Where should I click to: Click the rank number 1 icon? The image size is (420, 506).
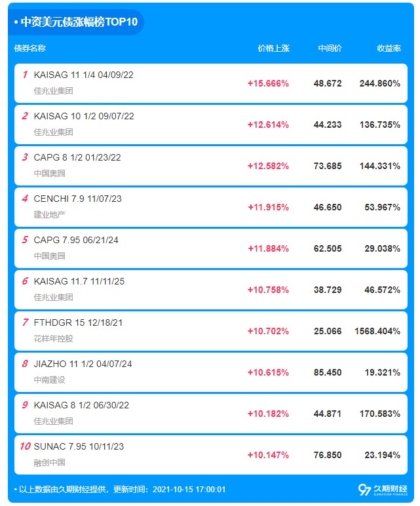tap(25, 75)
